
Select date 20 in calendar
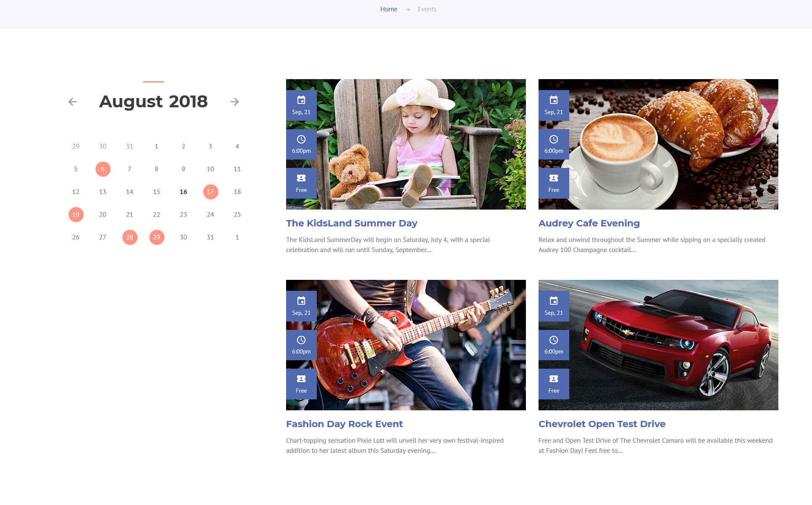point(103,215)
